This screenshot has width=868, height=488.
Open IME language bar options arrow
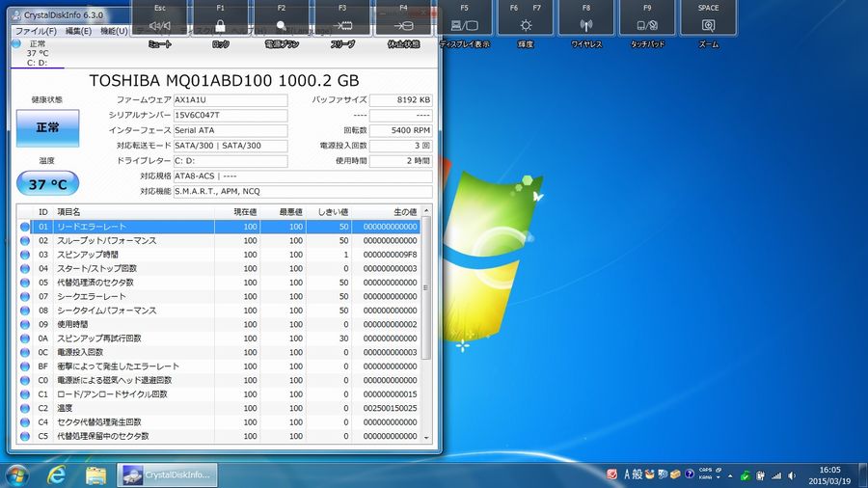tap(718, 477)
